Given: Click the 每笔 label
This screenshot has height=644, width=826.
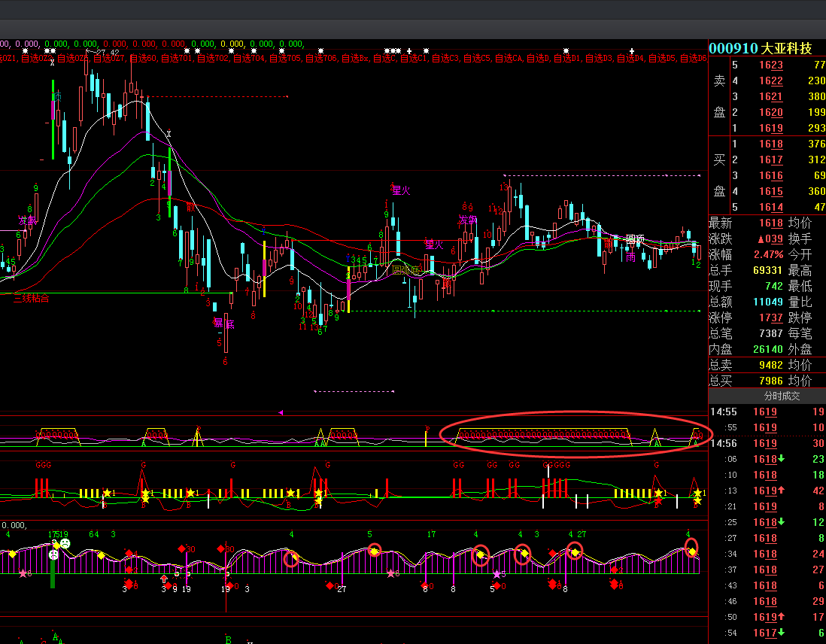Looking at the screenshot, I should pos(800,333).
